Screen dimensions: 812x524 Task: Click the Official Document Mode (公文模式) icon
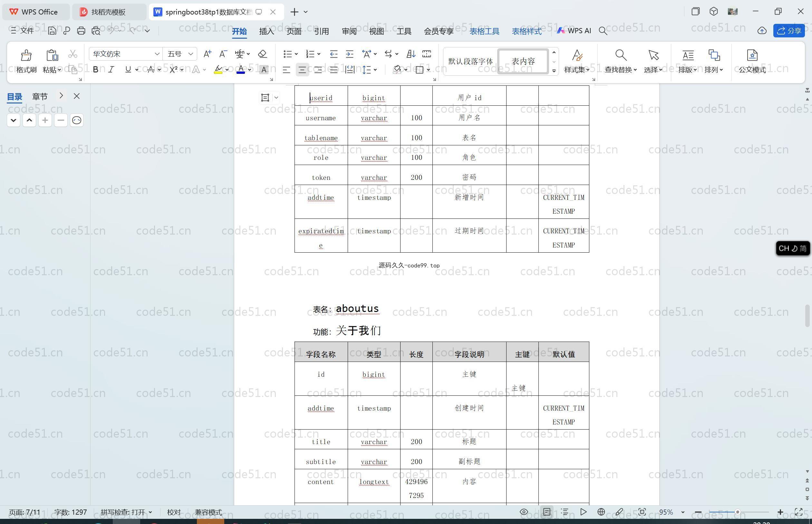coord(752,55)
